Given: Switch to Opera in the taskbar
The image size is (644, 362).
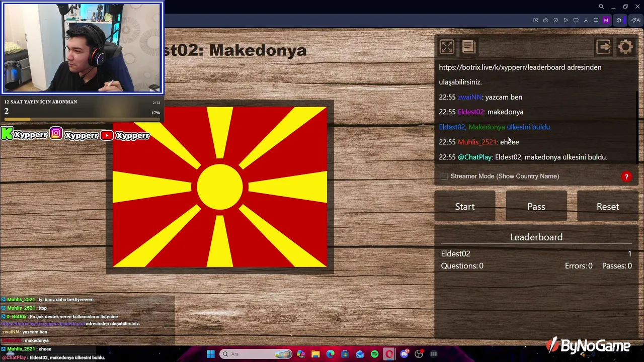Looking at the screenshot, I should coord(389,354).
